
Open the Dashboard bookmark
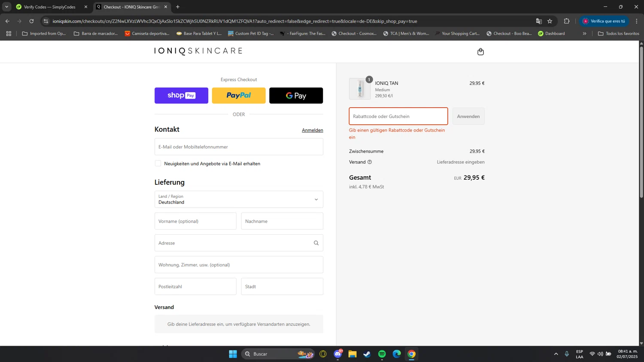click(x=551, y=33)
